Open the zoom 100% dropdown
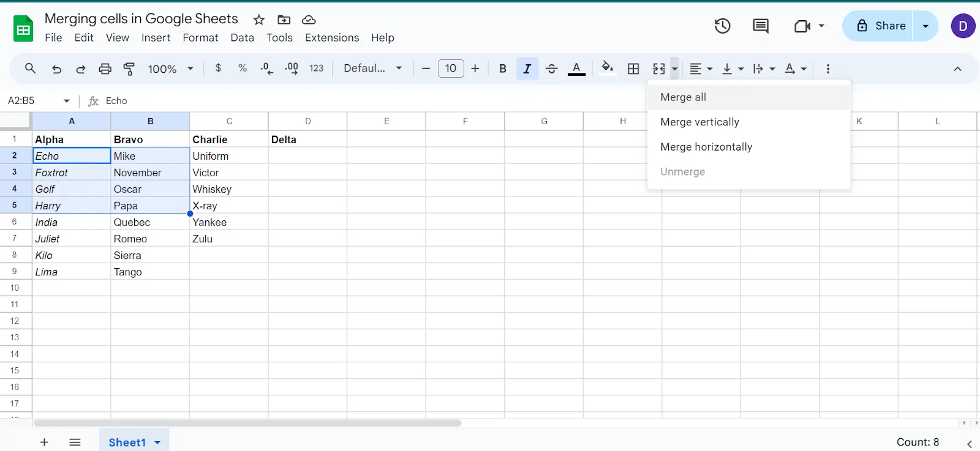Viewport: 980px width, 451px height. pos(170,69)
